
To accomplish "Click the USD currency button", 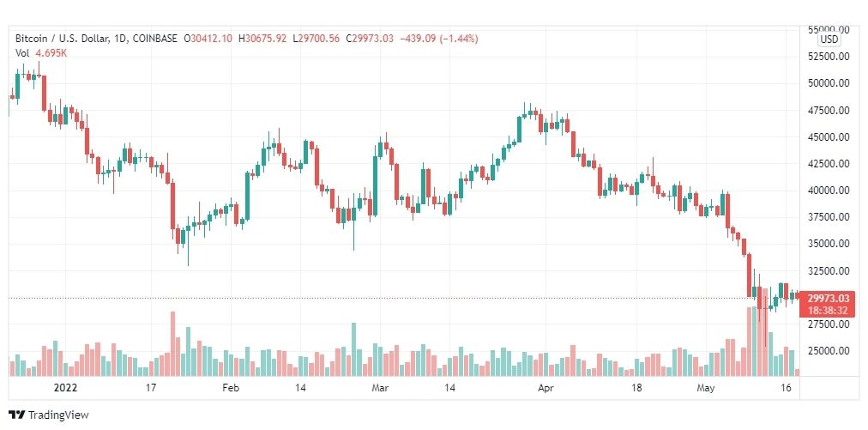I will click(x=829, y=39).
